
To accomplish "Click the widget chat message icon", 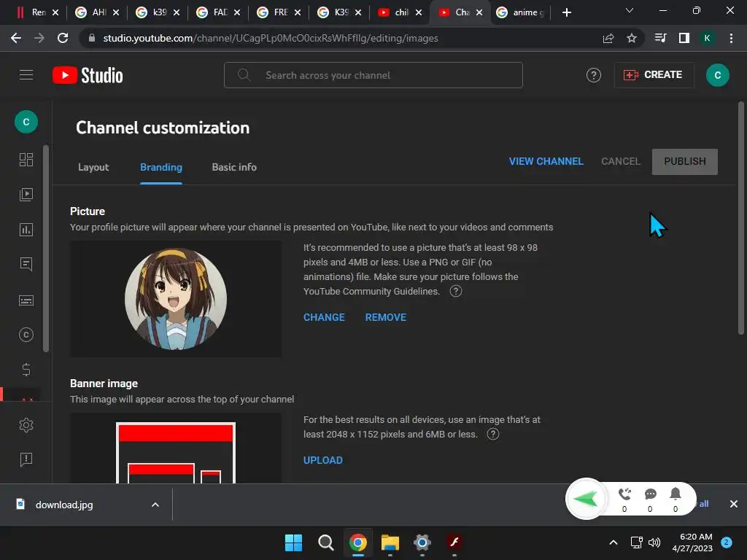I will coord(650,494).
